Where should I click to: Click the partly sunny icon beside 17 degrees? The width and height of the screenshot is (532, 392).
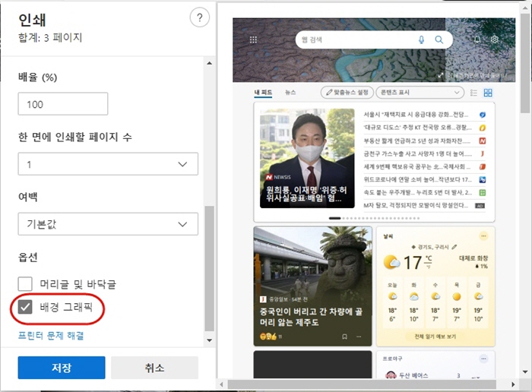click(x=391, y=262)
